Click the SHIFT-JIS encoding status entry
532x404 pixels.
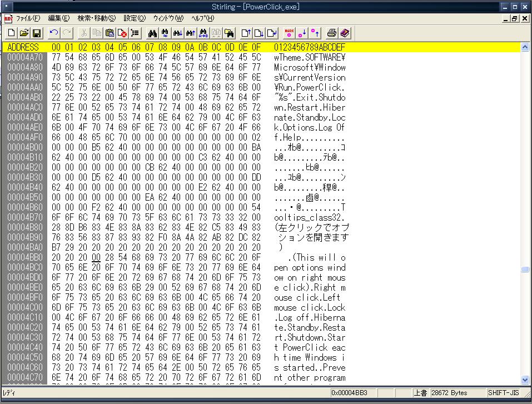(x=504, y=393)
